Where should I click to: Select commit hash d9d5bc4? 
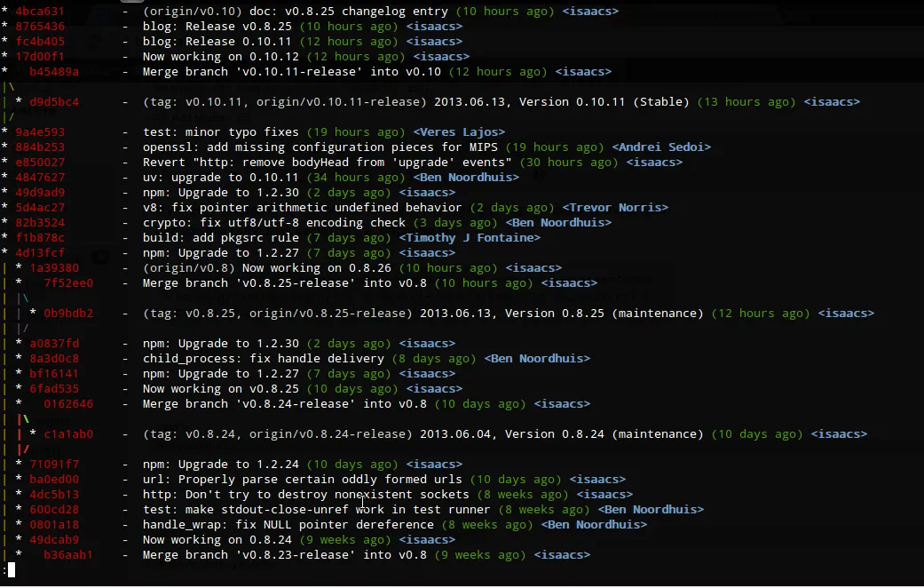(54, 102)
